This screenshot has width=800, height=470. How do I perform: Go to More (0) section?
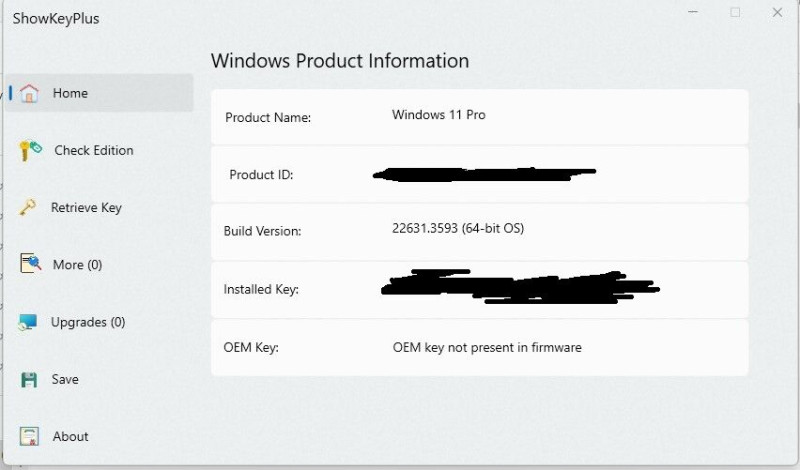[x=77, y=265]
